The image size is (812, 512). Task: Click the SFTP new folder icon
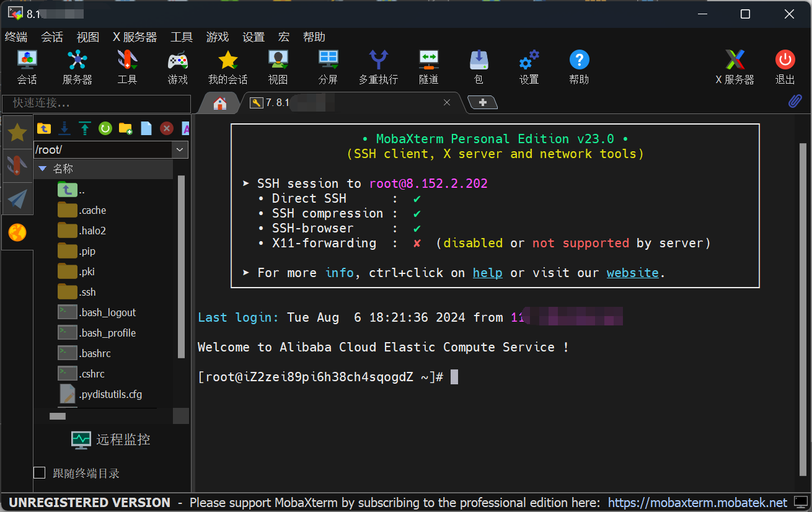[125, 128]
